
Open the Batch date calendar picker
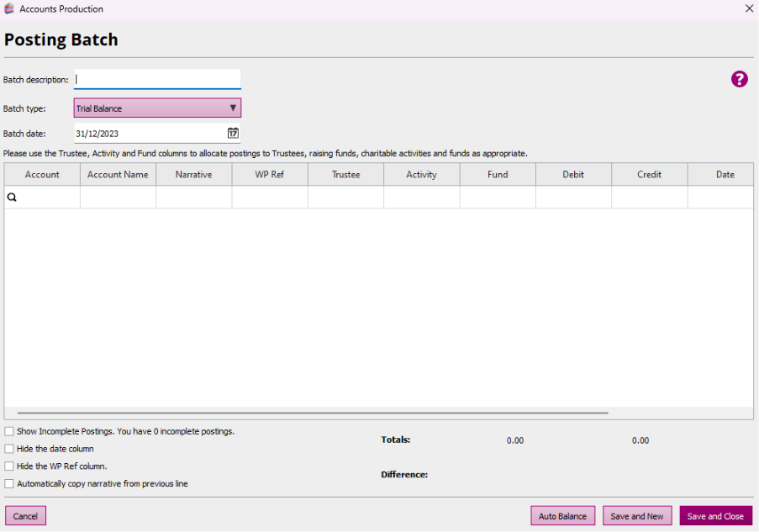click(233, 133)
